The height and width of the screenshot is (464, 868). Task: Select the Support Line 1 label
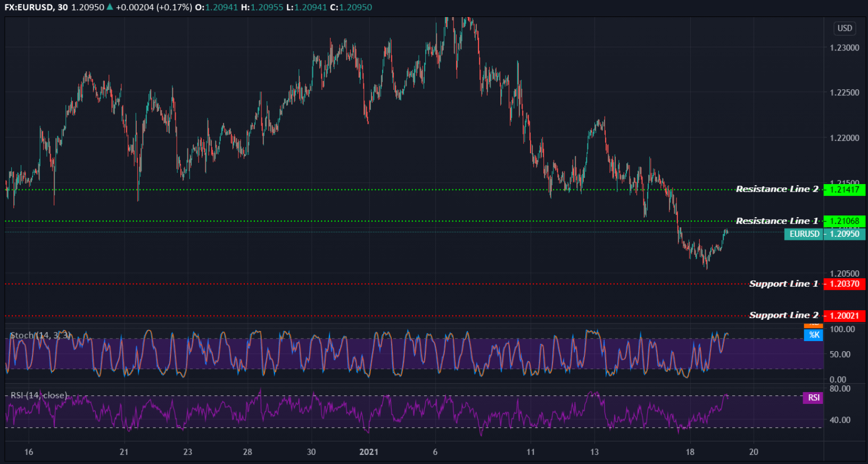pos(784,284)
